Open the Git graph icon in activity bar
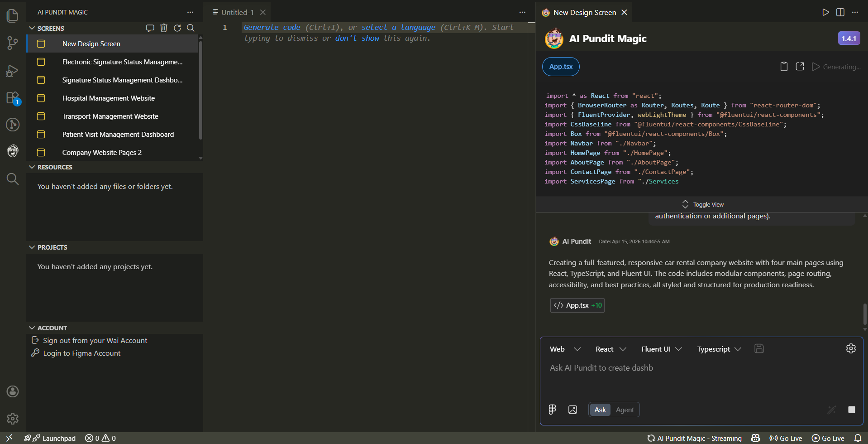The image size is (868, 444). click(13, 125)
